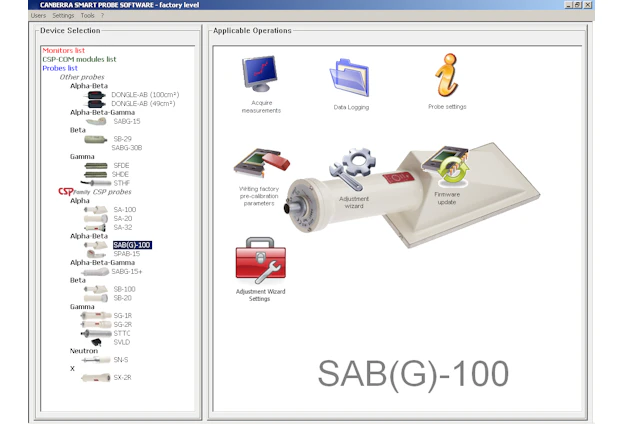Image resolution: width=622 pixels, height=424 pixels.
Task: Select the SABG-30B probe entry
Action: (127, 148)
